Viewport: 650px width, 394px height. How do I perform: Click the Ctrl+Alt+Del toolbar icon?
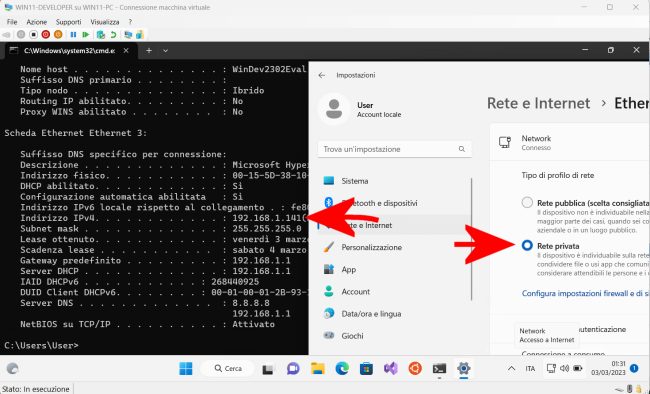click(7, 34)
